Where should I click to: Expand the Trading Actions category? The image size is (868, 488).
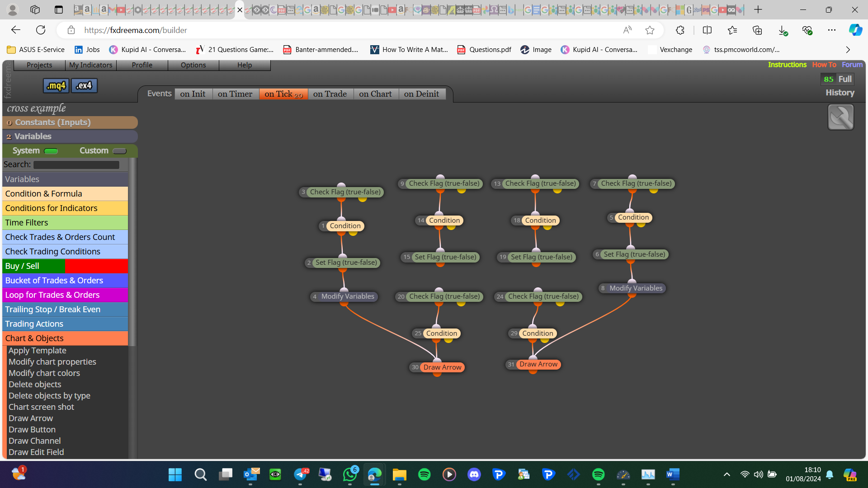[65, 324]
